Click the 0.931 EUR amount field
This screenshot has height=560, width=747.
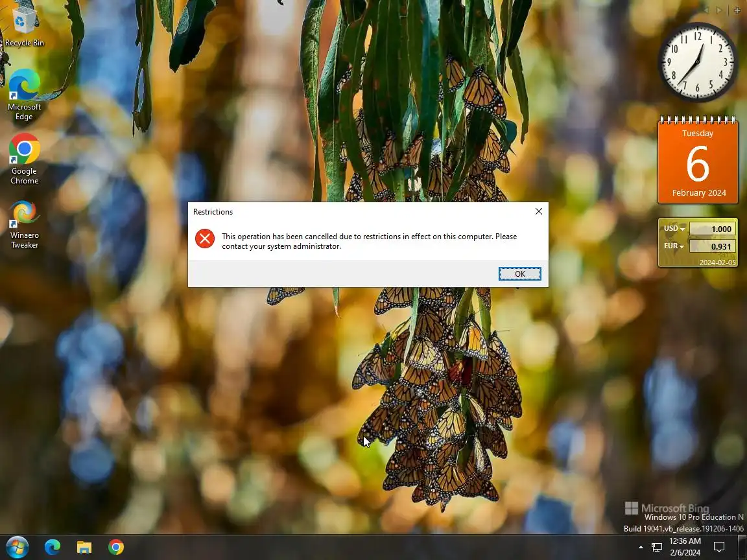[x=712, y=246]
